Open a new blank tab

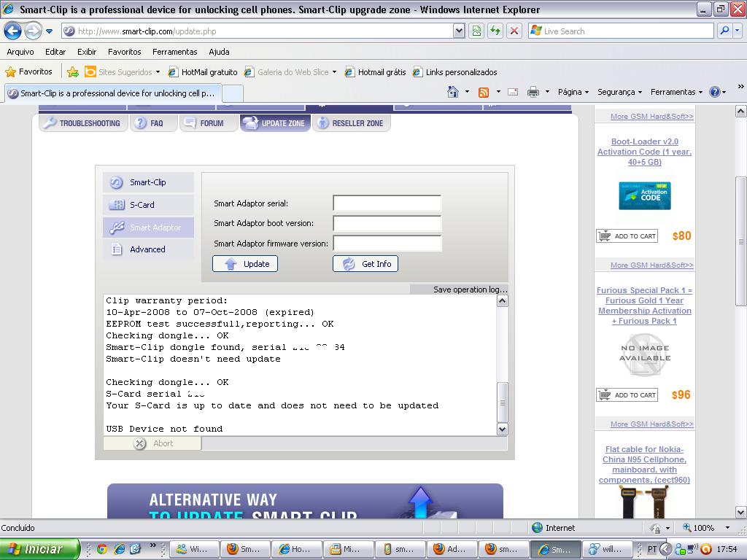233,93
